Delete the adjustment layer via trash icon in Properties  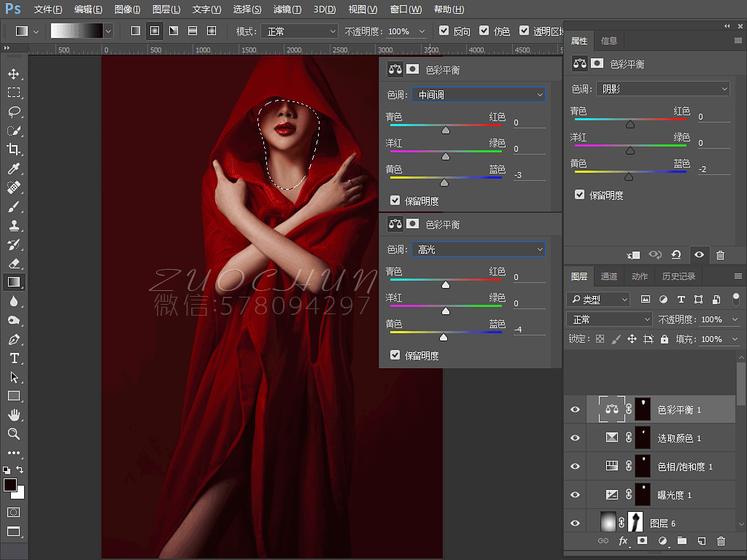pos(720,255)
